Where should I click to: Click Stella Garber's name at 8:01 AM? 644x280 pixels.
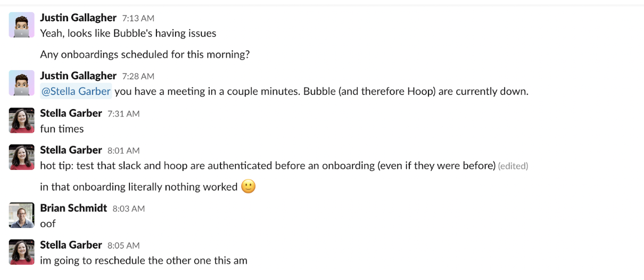coord(71,150)
